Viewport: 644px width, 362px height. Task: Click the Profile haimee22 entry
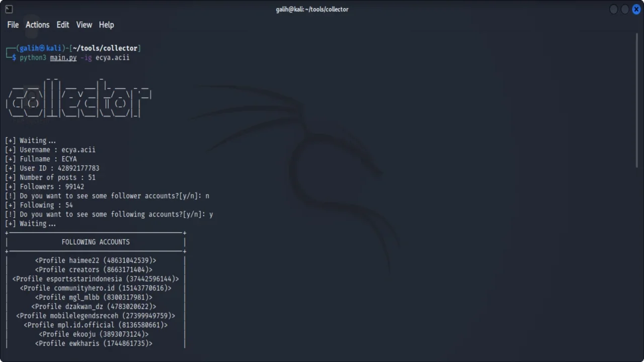click(x=96, y=260)
